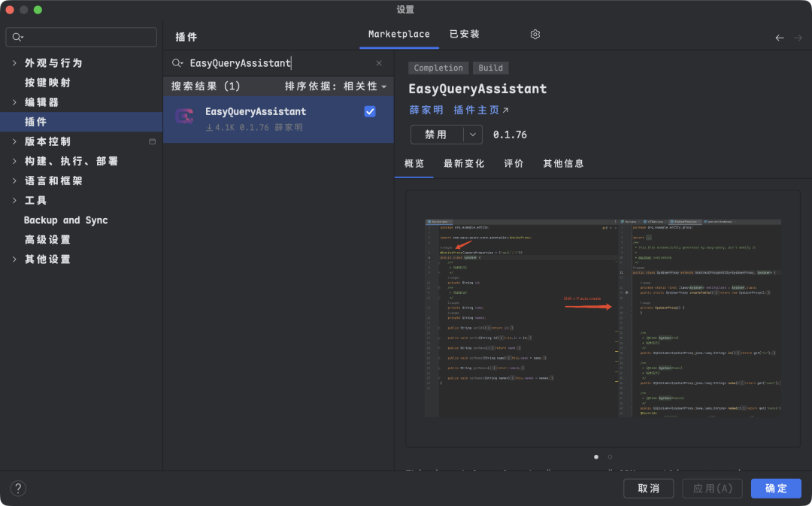Click the version control project-level icon
The height and width of the screenshot is (506, 812).
click(x=152, y=141)
